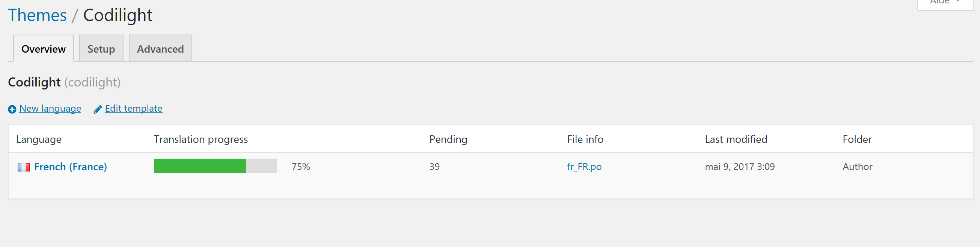Select the Overview tab

44,49
